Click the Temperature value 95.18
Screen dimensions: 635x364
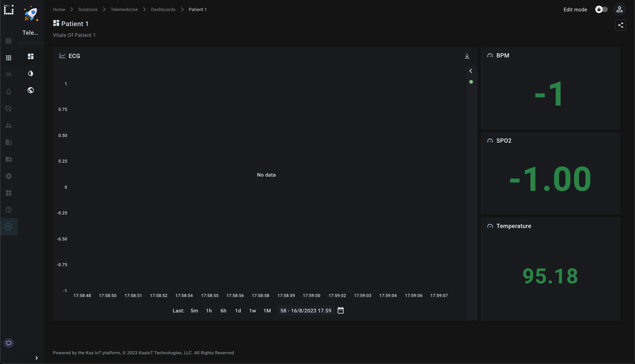(550, 276)
